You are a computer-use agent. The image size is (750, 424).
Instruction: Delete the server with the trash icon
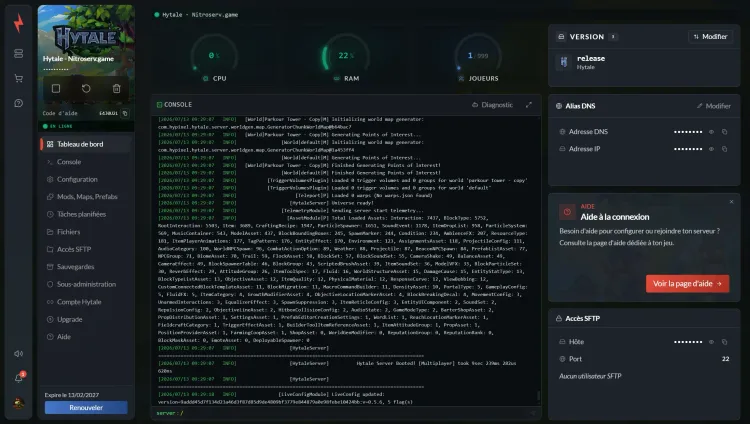116,89
